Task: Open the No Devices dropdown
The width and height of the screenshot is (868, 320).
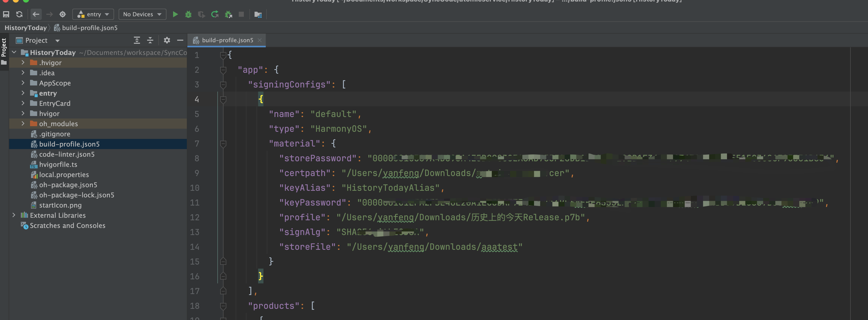Action: pos(142,14)
